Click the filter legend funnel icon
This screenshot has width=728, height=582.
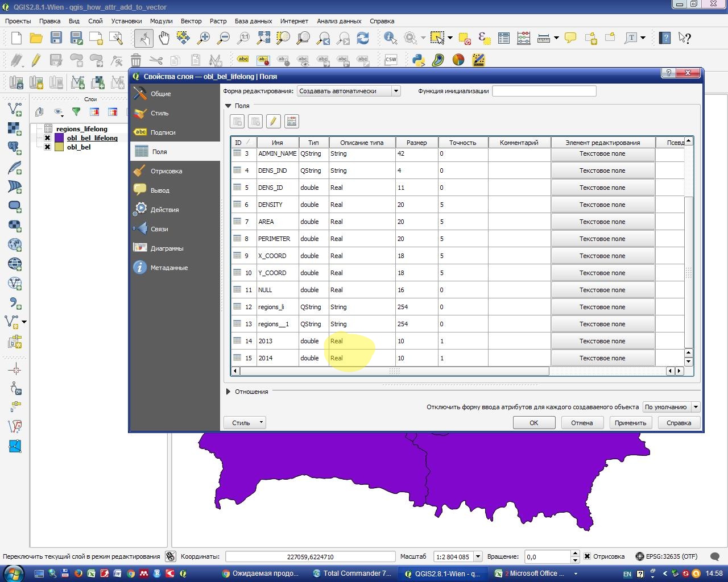coord(76,112)
